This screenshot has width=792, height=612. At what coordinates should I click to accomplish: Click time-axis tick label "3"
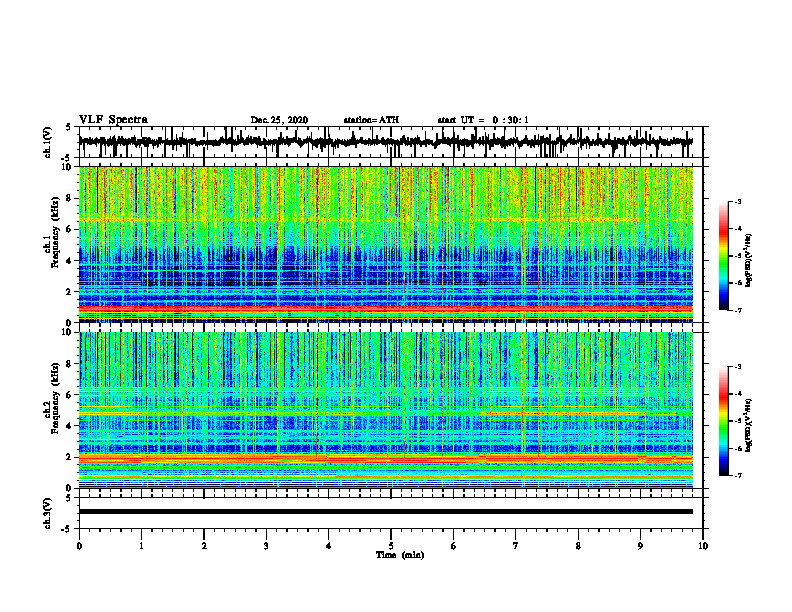266,546
